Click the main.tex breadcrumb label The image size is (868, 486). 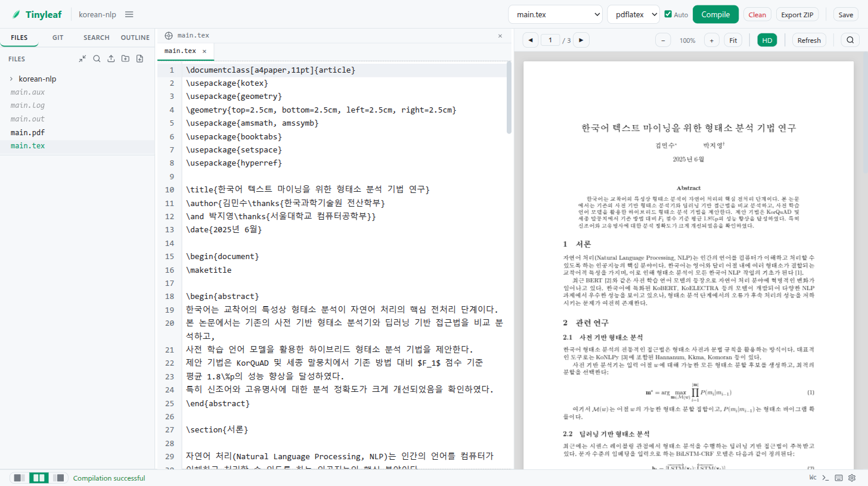pyautogui.click(x=193, y=36)
